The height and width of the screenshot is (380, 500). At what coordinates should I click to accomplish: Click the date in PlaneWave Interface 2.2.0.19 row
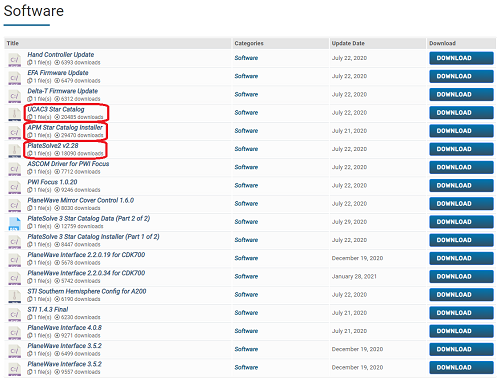357,258
